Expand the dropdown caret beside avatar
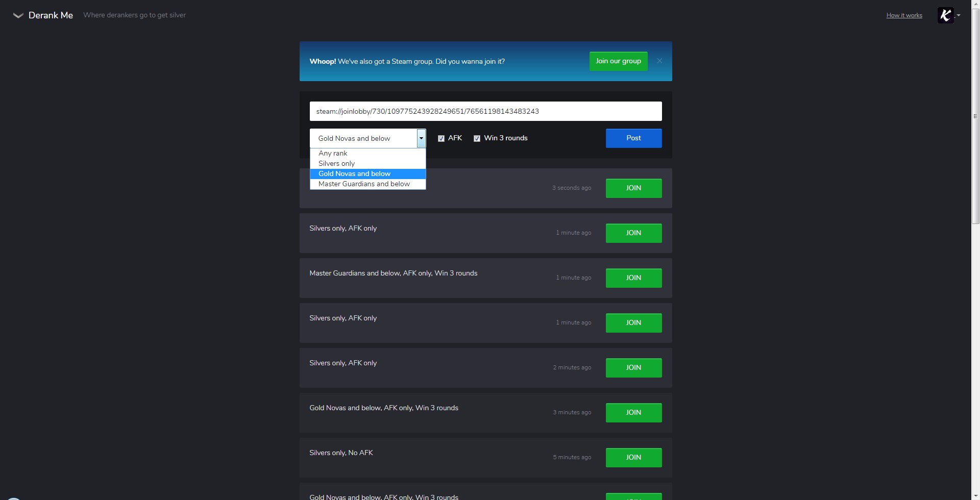 tap(959, 15)
